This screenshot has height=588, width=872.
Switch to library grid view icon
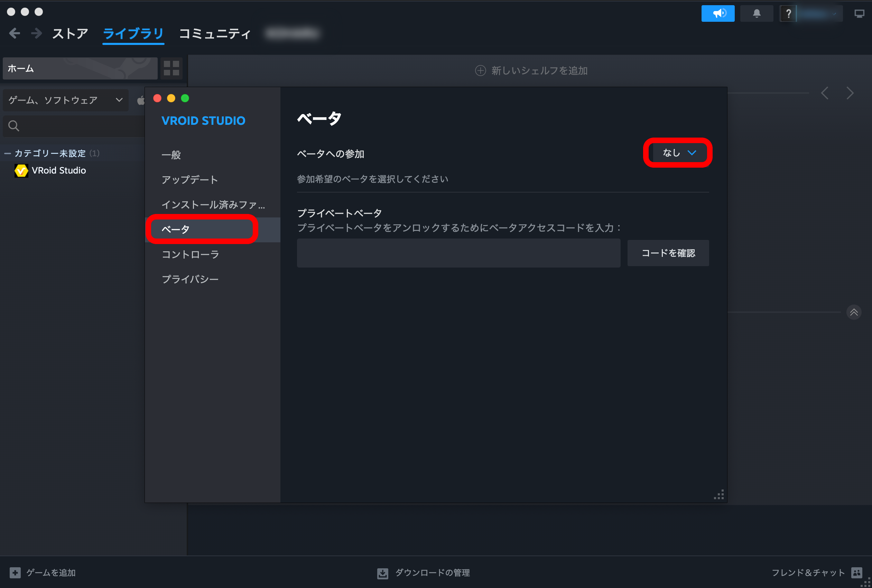click(x=171, y=68)
